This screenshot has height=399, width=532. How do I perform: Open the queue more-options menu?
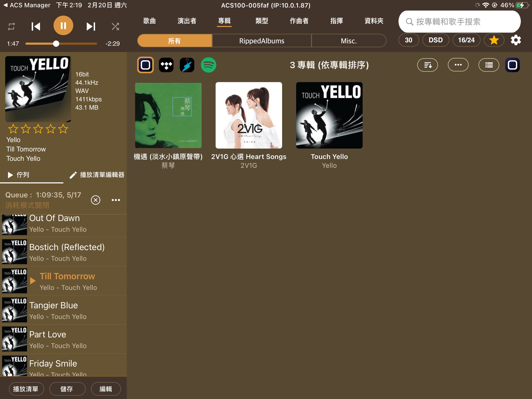(116, 200)
